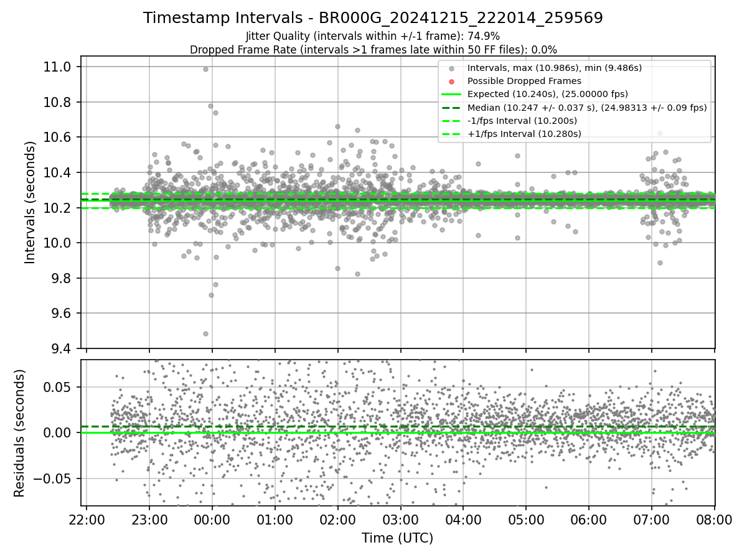The width and height of the screenshot is (747, 560).
Task: Click the 'Intervals (seconds)' y-axis label
Action: pos(30,202)
